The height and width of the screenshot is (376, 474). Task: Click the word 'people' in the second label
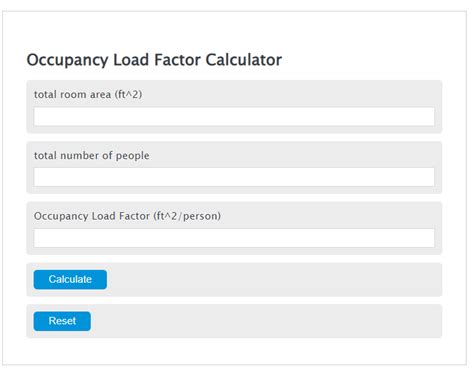[132, 156]
